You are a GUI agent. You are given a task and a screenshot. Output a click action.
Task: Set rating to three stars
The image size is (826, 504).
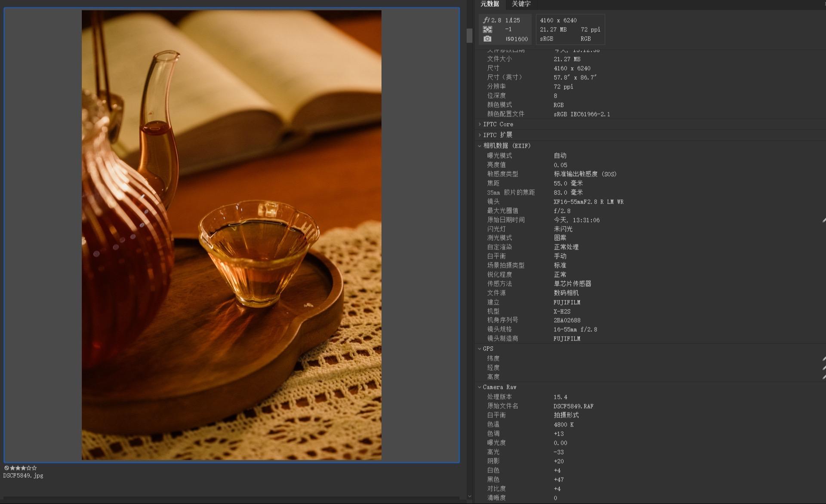pos(23,468)
